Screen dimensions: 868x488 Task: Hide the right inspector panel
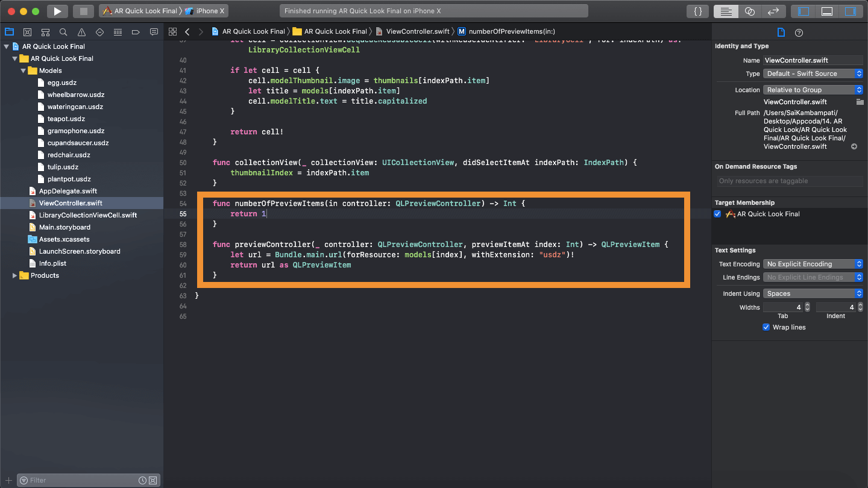[850, 11]
